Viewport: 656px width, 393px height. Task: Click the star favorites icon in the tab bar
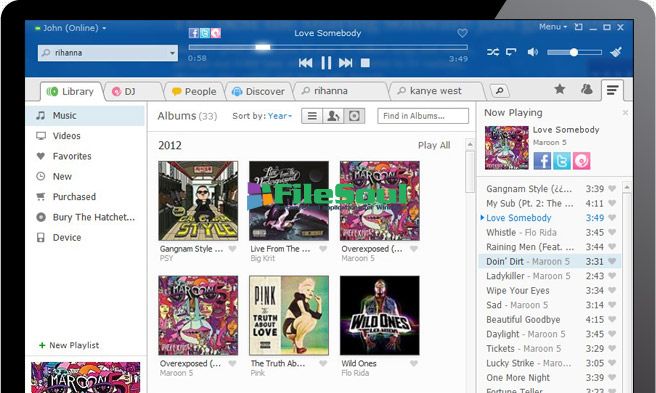[560, 88]
